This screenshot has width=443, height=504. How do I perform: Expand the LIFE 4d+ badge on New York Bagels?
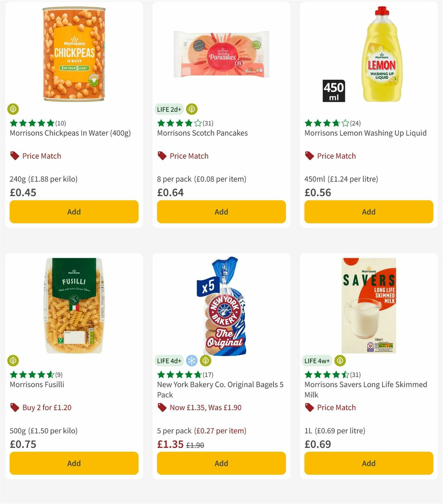tap(169, 360)
